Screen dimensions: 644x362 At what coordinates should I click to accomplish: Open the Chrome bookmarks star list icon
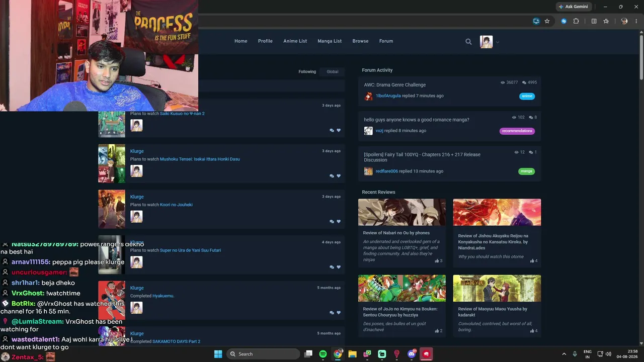click(x=606, y=21)
